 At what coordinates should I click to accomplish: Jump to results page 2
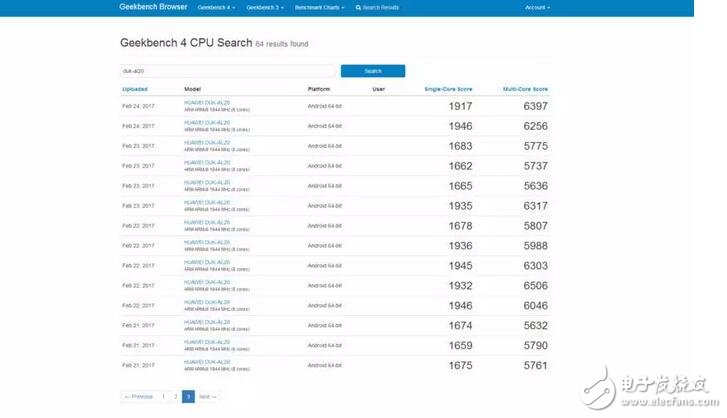click(x=176, y=396)
